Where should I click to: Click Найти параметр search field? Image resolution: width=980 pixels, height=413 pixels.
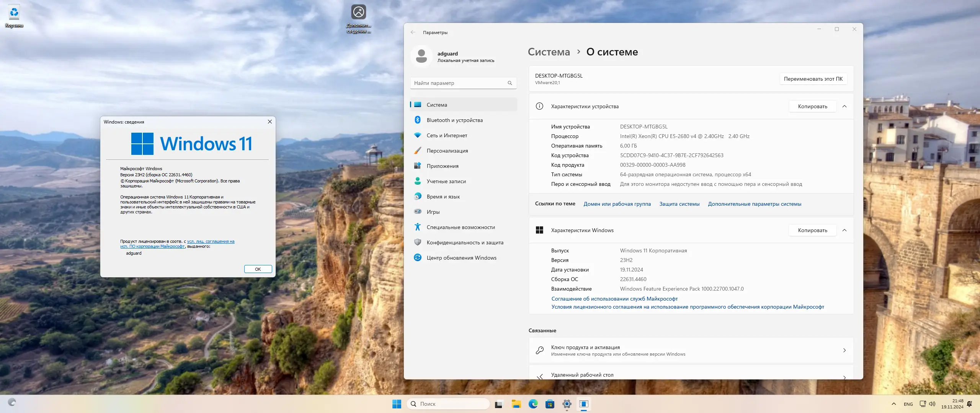point(459,83)
